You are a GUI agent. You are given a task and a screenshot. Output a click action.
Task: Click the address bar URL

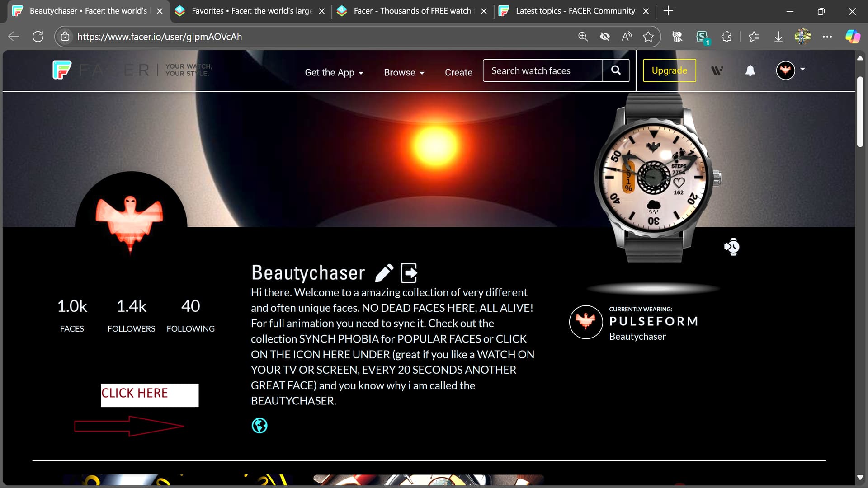point(160,37)
